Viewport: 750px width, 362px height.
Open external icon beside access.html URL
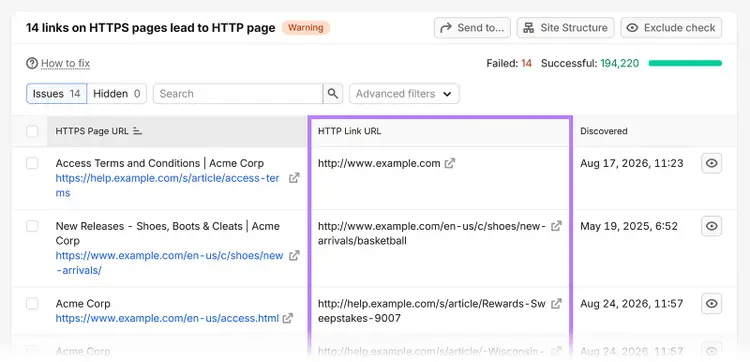[x=287, y=318]
